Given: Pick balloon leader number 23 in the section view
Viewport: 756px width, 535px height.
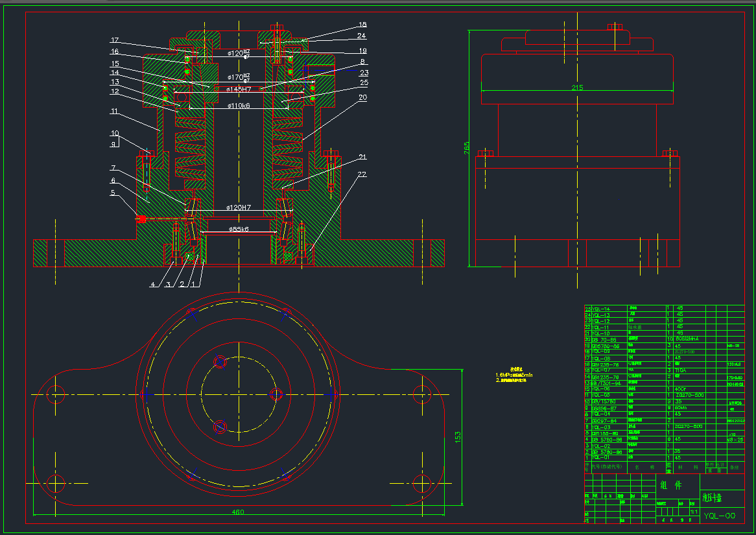Looking at the screenshot, I should click(x=364, y=73).
